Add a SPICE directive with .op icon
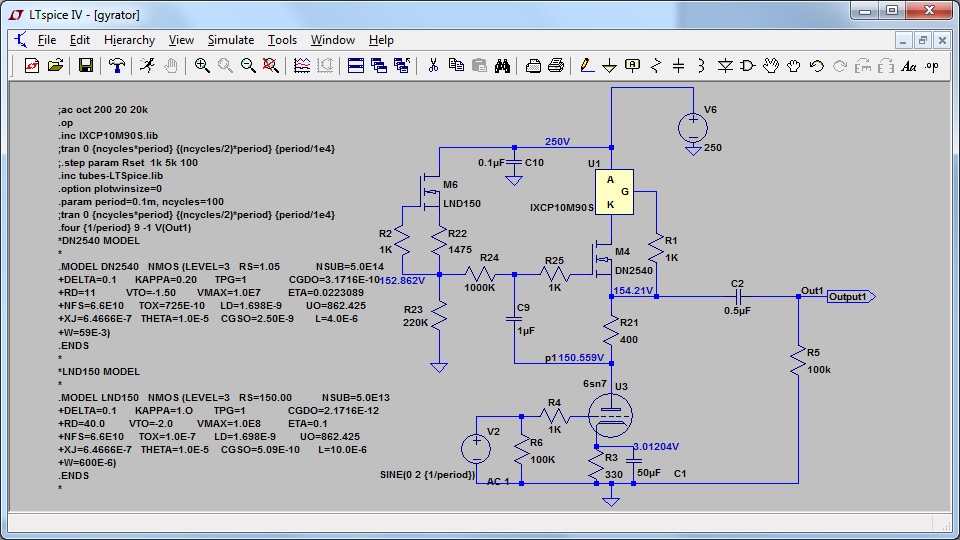960x540 pixels. [x=932, y=66]
